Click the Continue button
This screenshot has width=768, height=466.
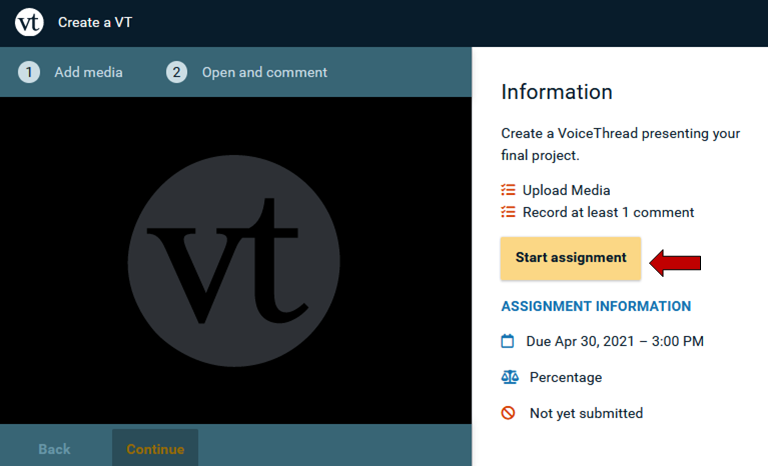155,448
